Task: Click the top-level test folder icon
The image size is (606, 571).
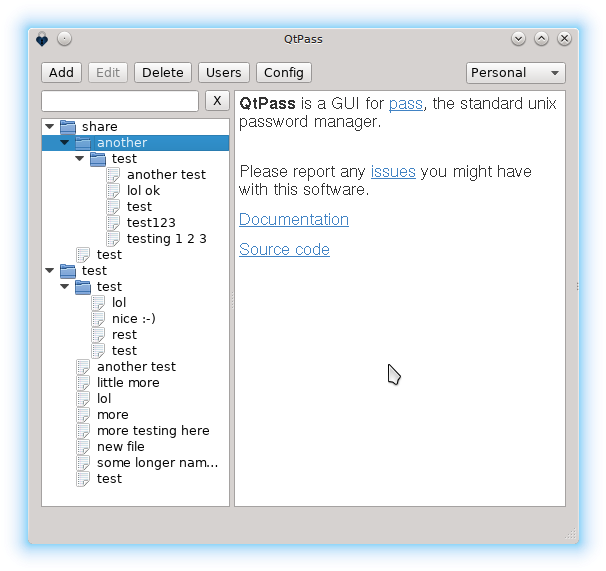Action: pyautogui.click(x=68, y=271)
